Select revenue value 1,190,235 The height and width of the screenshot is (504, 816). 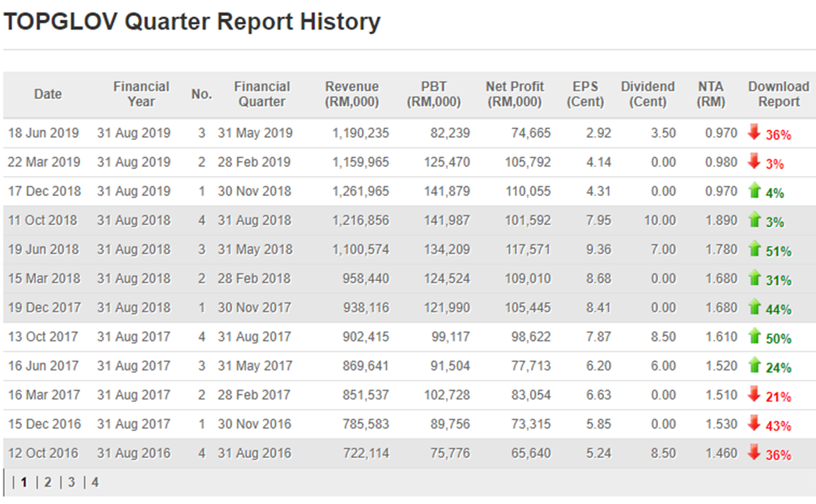click(x=360, y=133)
